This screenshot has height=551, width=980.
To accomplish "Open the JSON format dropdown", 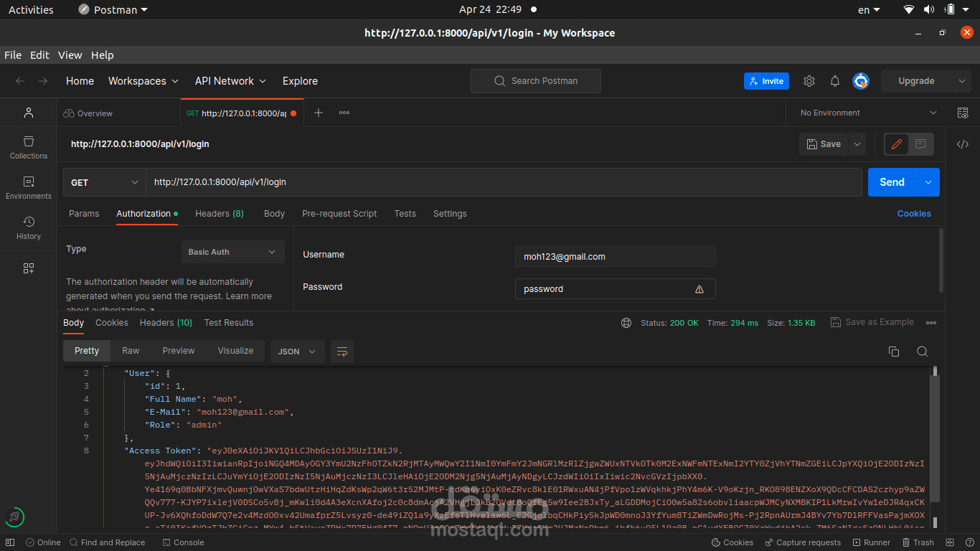I will coord(298,352).
